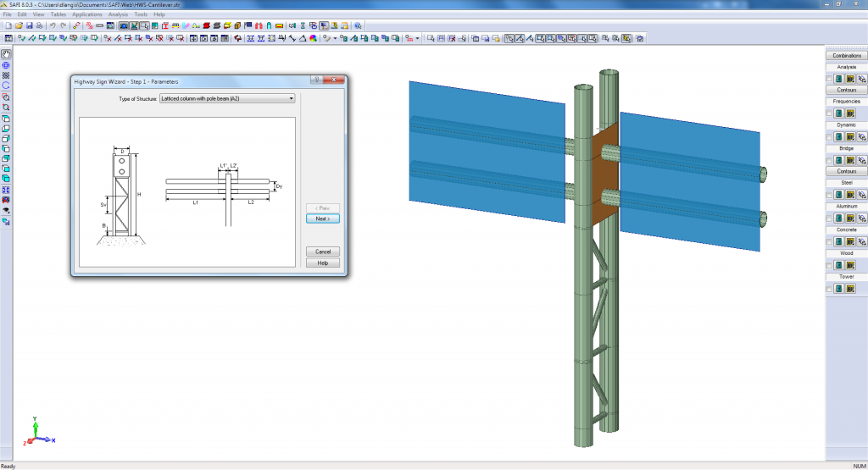Open the File menu
The width and height of the screenshot is (868, 470).
tap(7, 14)
